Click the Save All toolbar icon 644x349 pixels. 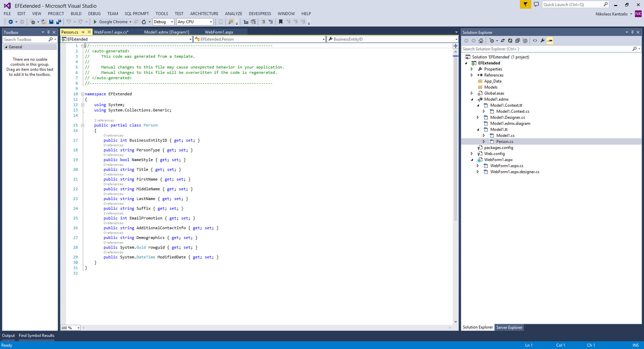(59, 22)
